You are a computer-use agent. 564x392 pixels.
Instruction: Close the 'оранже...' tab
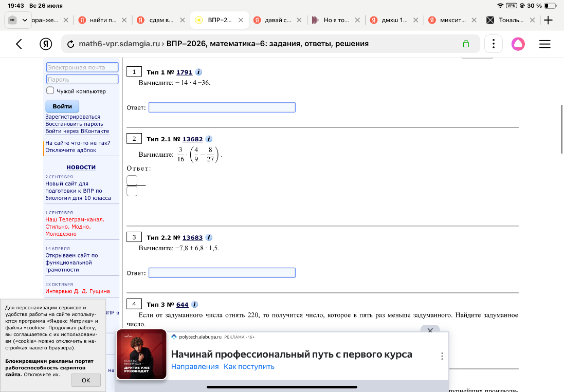click(x=66, y=20)
